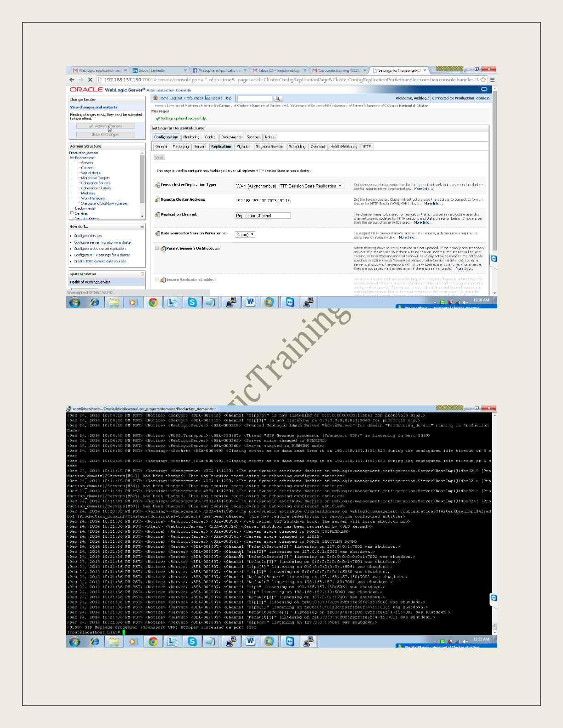Select Clusters in the Domain Structure tree

[x=87, y=168]
